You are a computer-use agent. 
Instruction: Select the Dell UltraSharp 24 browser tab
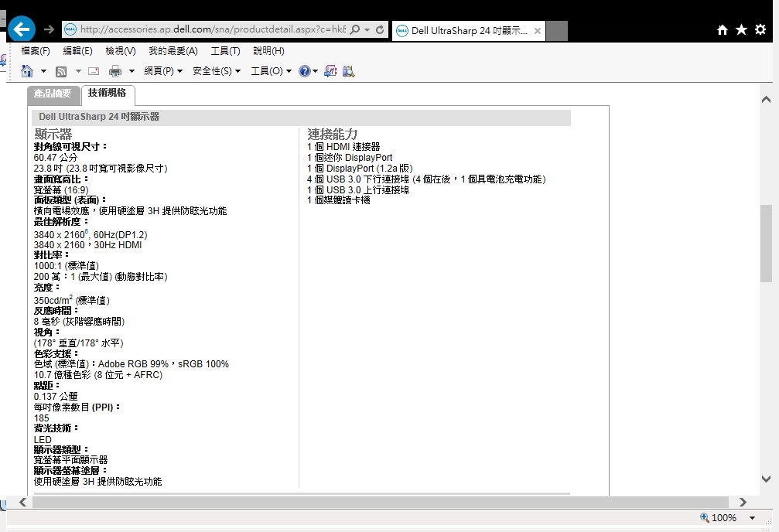(469, 31)
